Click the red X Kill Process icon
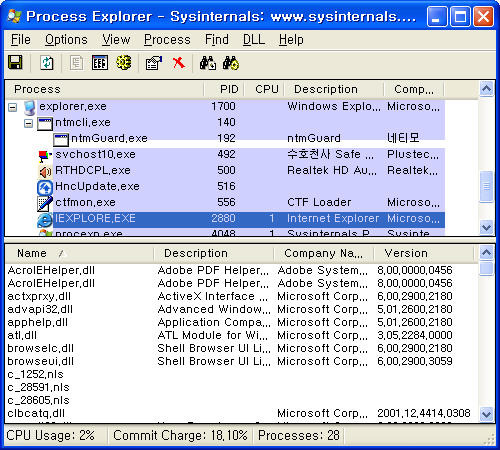This screenshot has width=500, height=450. pyautogui.click(x=179, y=63)
